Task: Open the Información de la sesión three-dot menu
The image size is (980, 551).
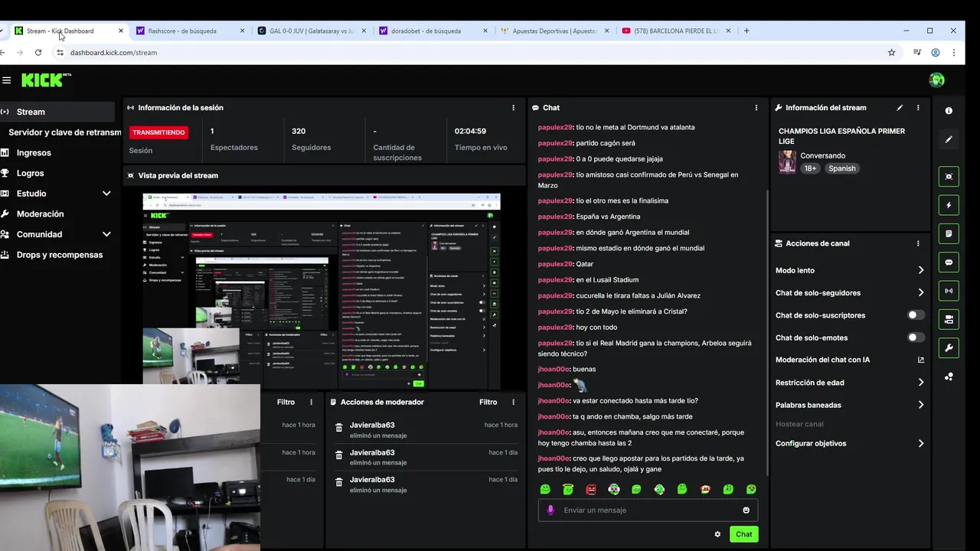Action: [x=513, y=108]
